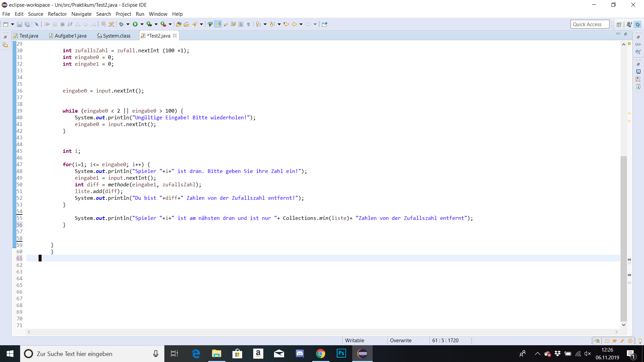The image size is (644, 362).
Task: Run the Test2 application
Action: 135,24
